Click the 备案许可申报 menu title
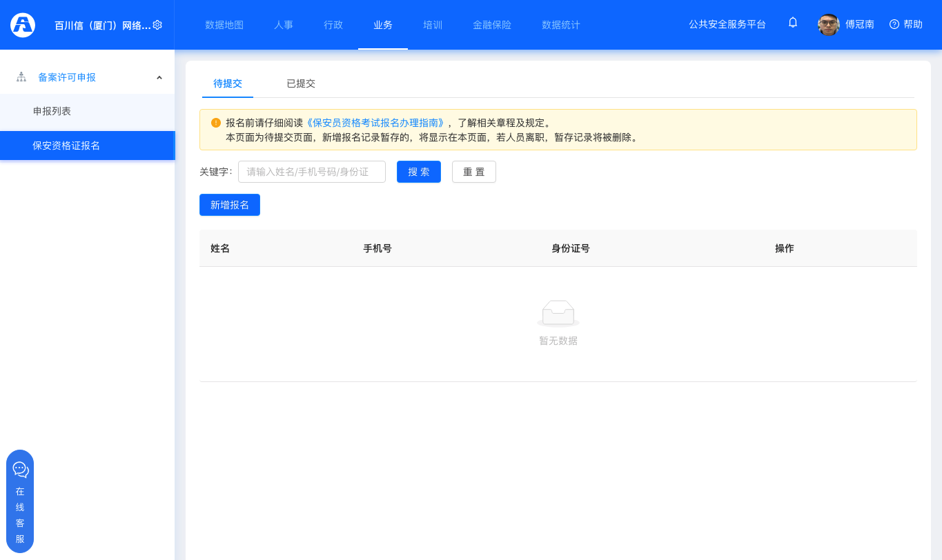Viewport: 942px width, 560px height. click(67, 77)
